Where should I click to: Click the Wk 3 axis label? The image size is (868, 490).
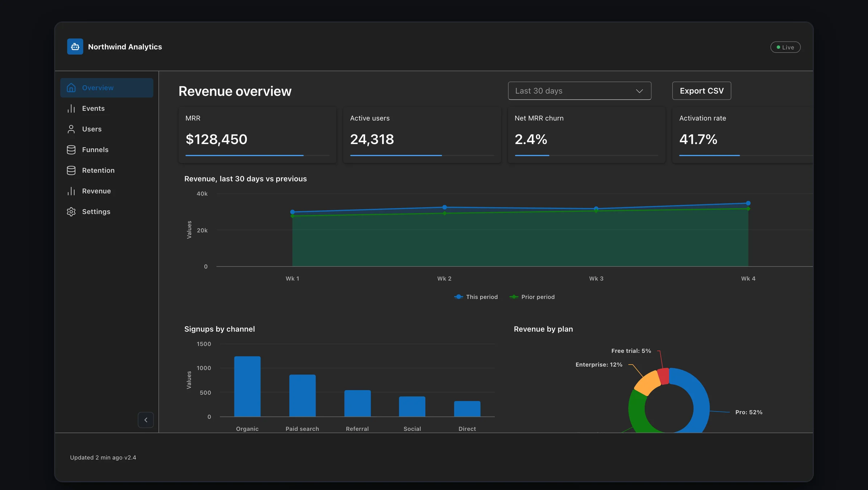tap(596, 279)
